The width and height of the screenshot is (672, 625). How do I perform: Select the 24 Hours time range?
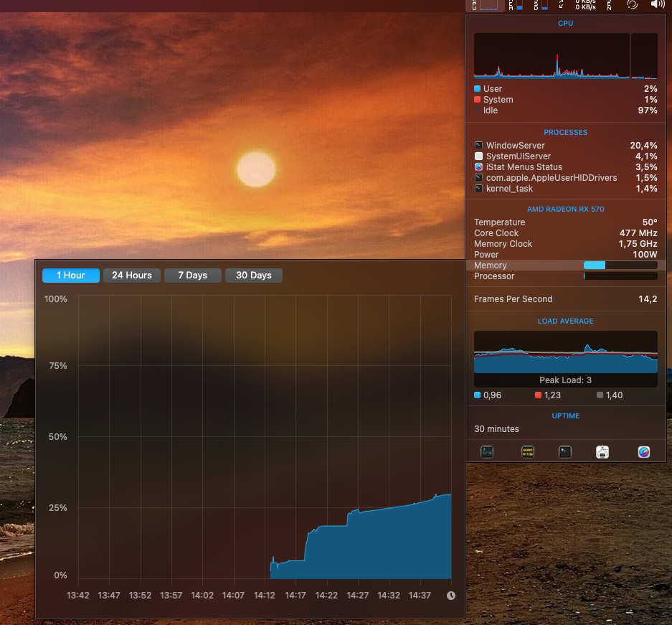click(x=132, y=276)
